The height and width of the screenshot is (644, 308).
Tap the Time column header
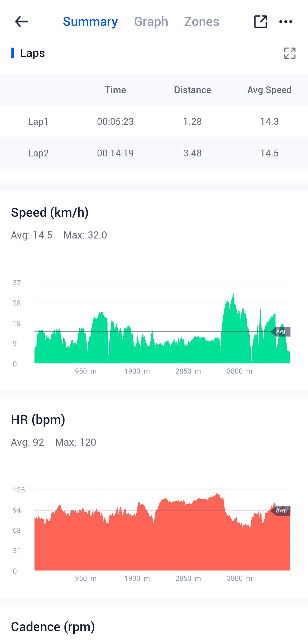(115, 90)
